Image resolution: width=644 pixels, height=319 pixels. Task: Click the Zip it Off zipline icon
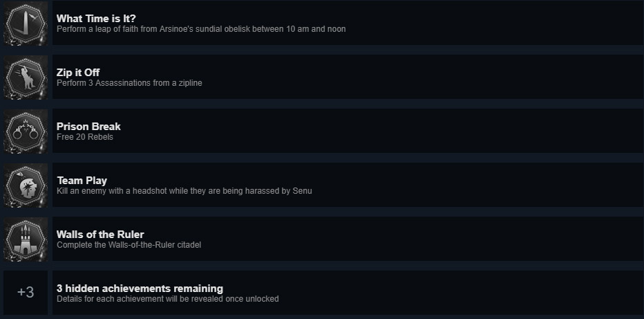(x=26, y=78)
